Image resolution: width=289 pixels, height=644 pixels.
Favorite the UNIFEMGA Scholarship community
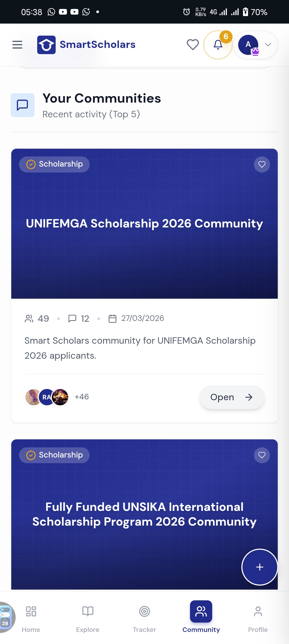point(262,164)
